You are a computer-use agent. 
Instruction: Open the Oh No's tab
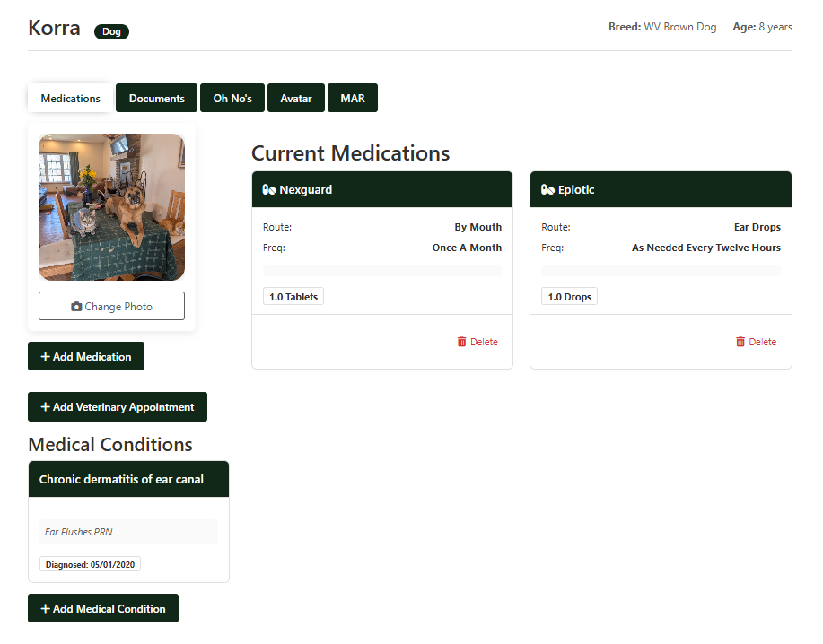point(232,98)
